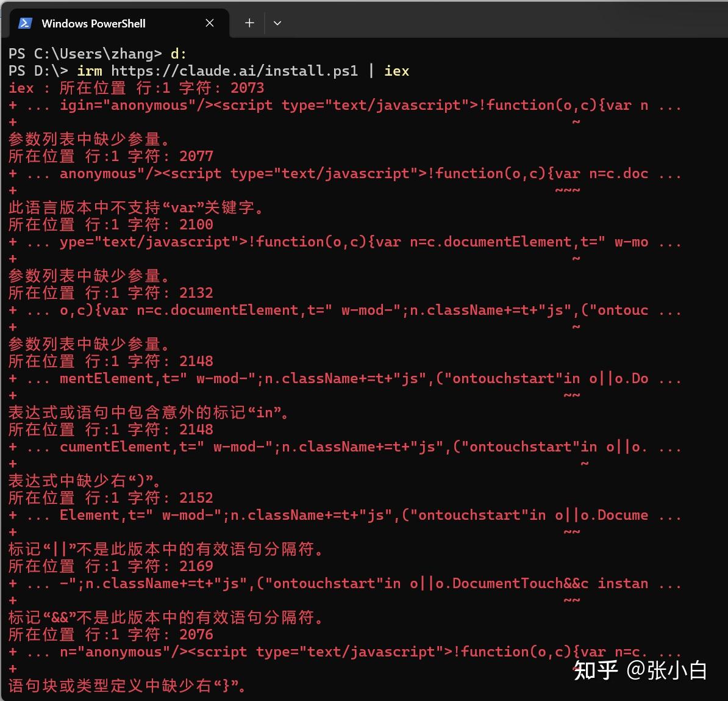Click error message '标记“||”不是此版本中的有效语句分隔符。'
Viewport: 728px width, 701px height.
coord(166,548)
